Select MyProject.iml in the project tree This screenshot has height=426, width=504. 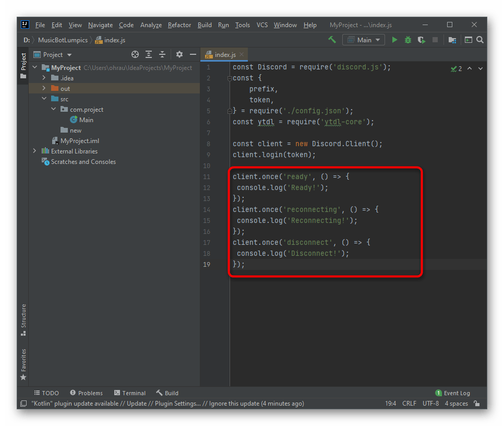79,141
